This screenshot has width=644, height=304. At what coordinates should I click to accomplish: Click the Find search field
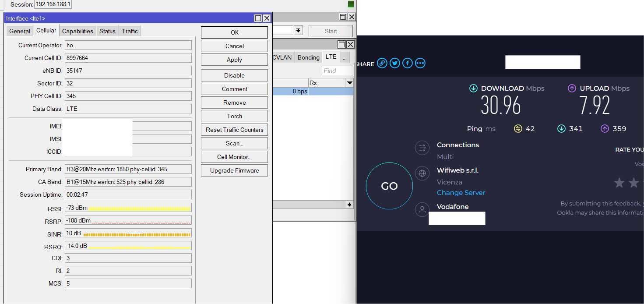[x=337, y=71]
